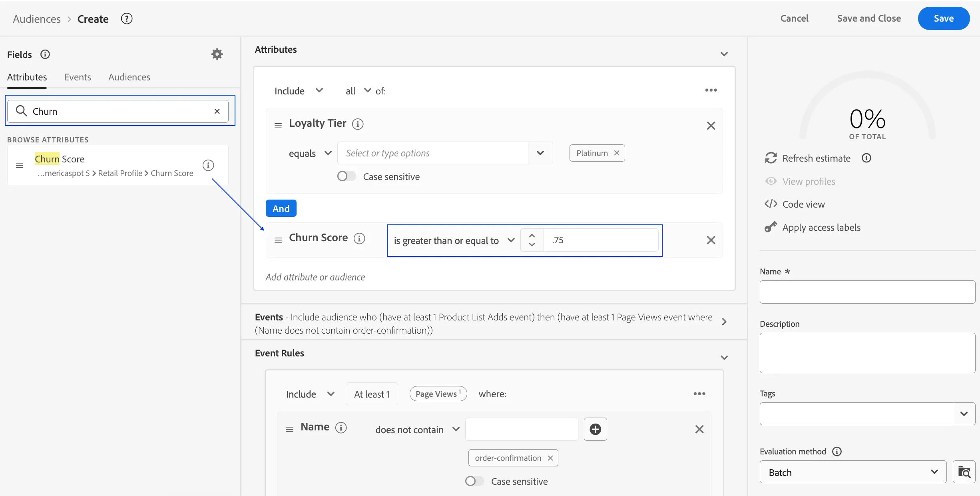This screenshot has width=980, height=496.
Task: Click the Save button
Action: coord(944,18)
